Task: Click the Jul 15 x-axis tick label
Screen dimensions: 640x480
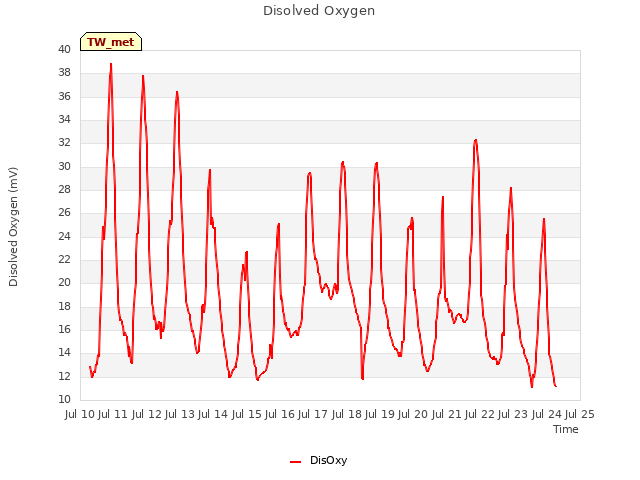Action: click(247, 414)
